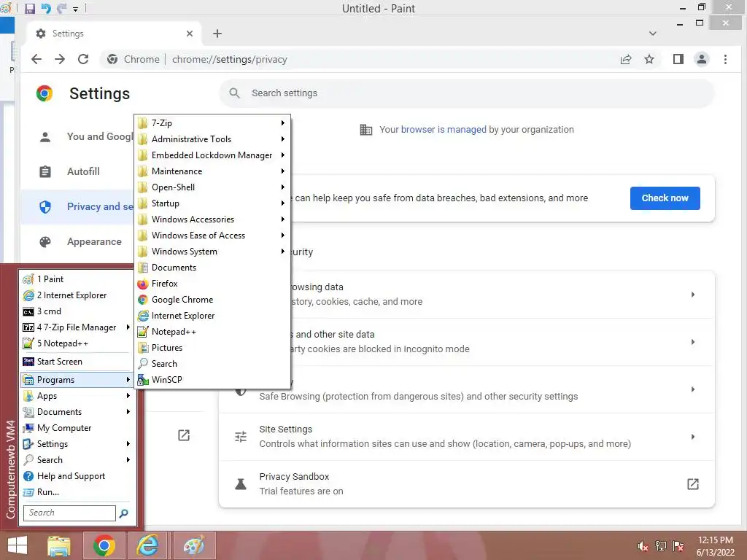Image resolution: width=747 pixels, height=560 pixels.
Task: Open Autofill settings section
Action: [79, 171]
